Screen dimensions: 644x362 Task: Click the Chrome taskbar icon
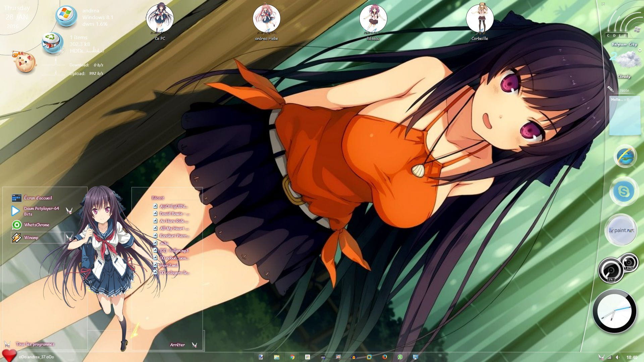292,357
